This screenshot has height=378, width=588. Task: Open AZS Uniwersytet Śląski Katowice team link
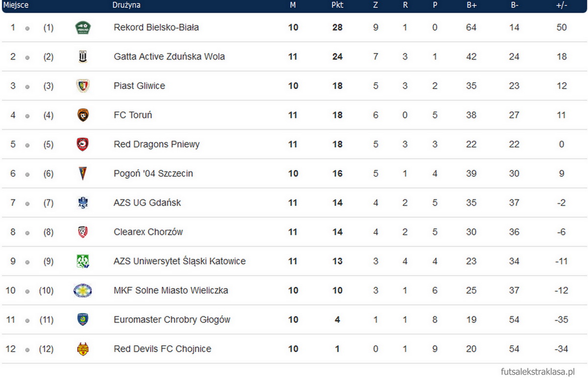pos(179,261)
